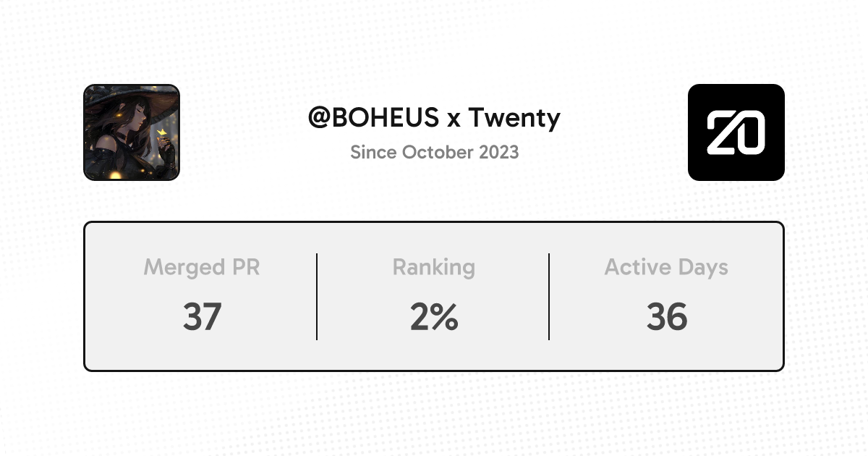Click the Twenty logo icon
The width and height of the screenshot is (868, 456).
[x=736, y=132]
